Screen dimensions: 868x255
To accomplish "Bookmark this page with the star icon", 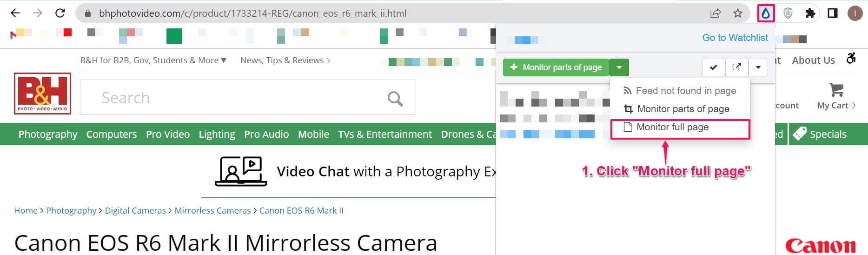I will [738, 13].
